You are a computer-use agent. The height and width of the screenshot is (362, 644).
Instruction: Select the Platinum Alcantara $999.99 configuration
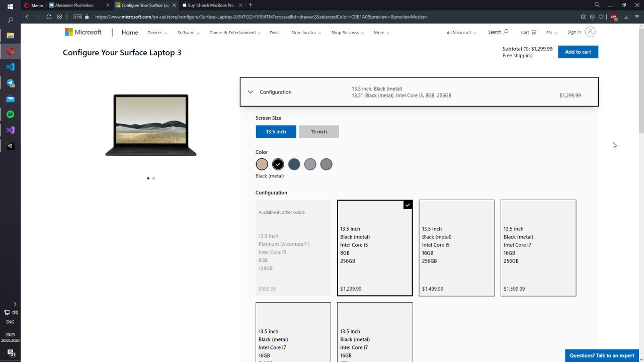click(293, 248)
